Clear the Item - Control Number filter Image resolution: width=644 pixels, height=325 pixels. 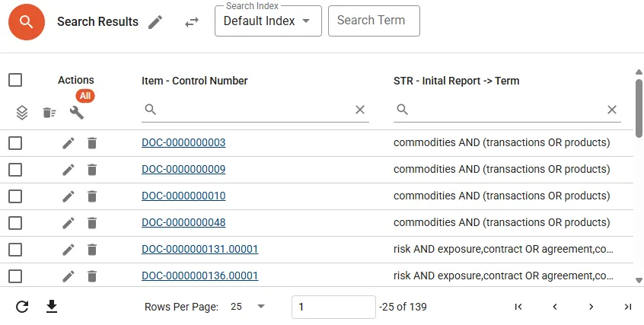(x=360, y=110)
